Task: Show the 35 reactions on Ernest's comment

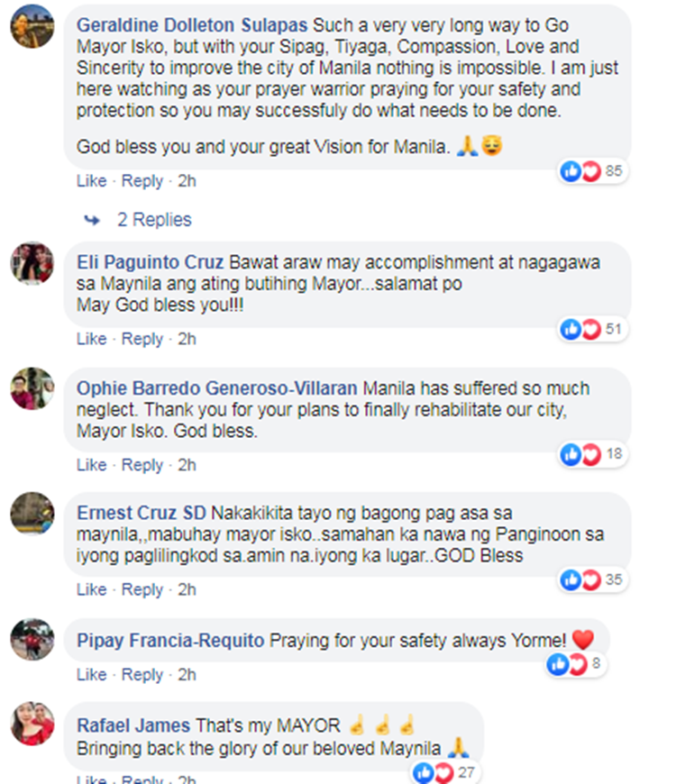Action: pyautogui.click(x=592, y=579)
